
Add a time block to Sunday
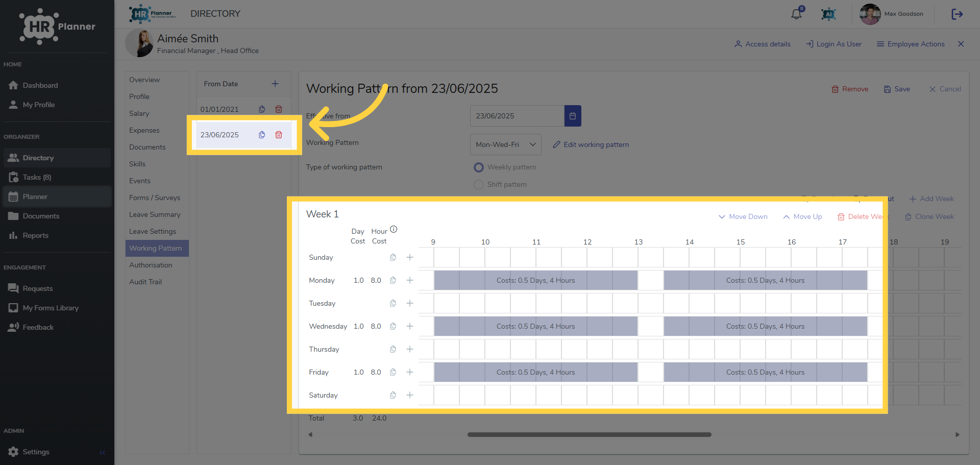(410, 257)
